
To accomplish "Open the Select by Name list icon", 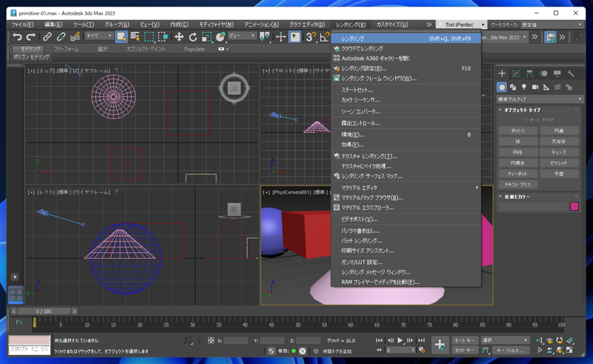I will (135, 37).
